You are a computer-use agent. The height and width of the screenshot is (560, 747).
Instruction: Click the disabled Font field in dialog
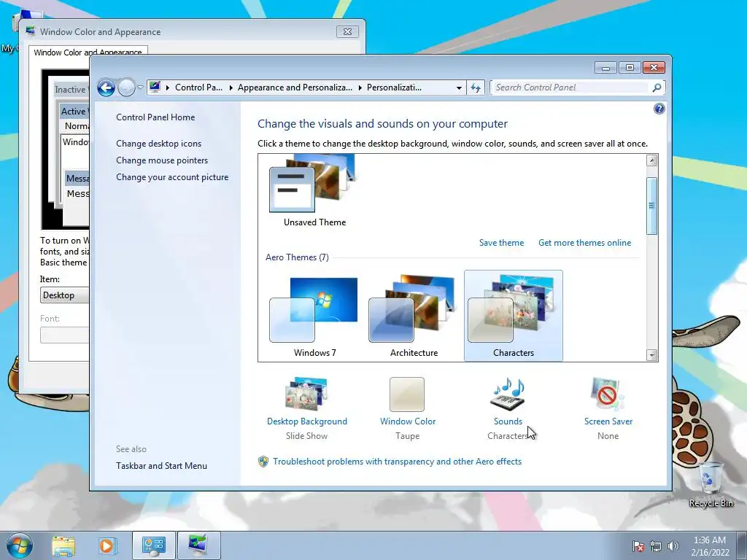tap(65, 335)
